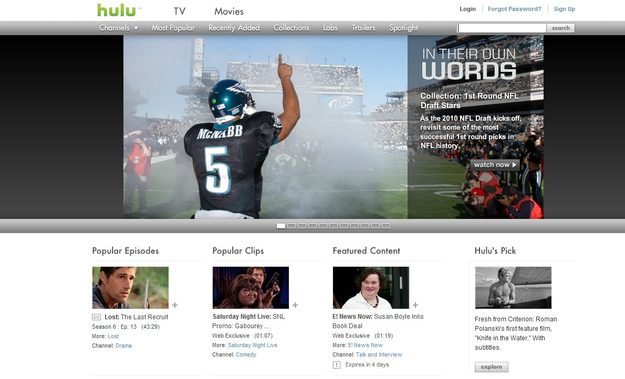Click the search button

coord(561,28)
